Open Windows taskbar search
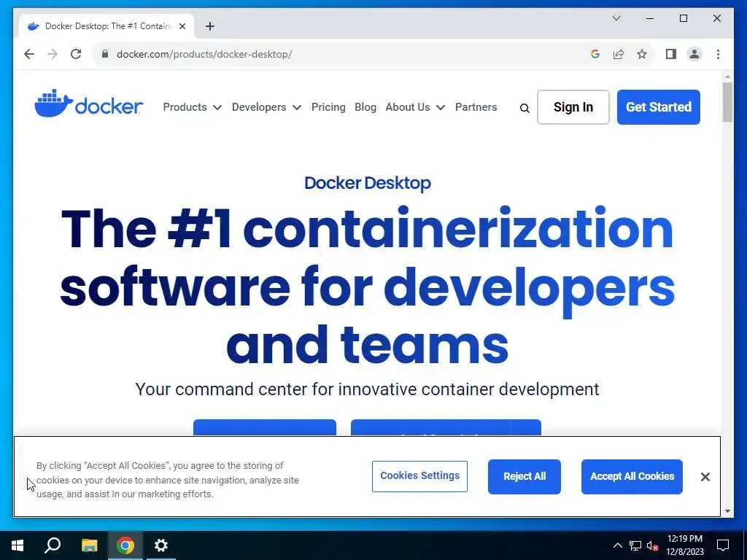 click(53, 545)
